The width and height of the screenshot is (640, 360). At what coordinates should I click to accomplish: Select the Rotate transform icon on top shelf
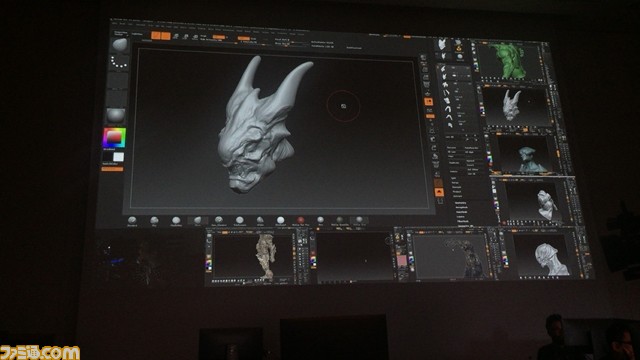195,37
